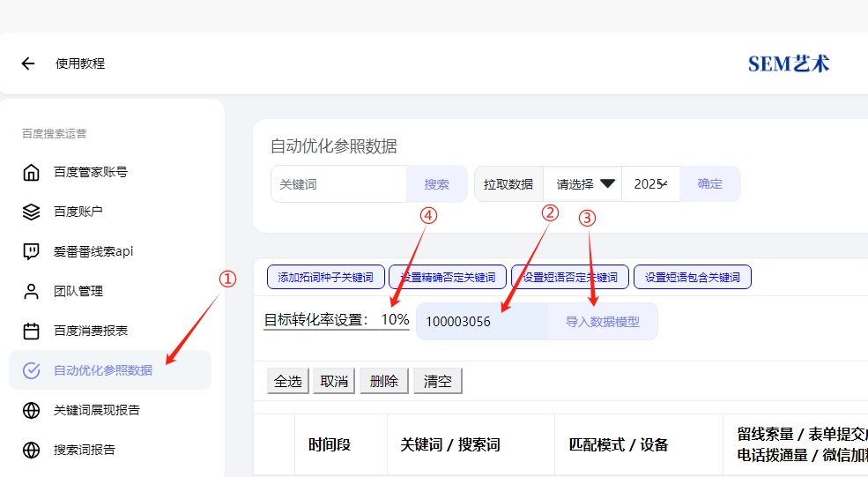The width and height of the screenshot is (868, 477).
Task: Open 百度管家账号 home icon
Action: pos(32,172)
